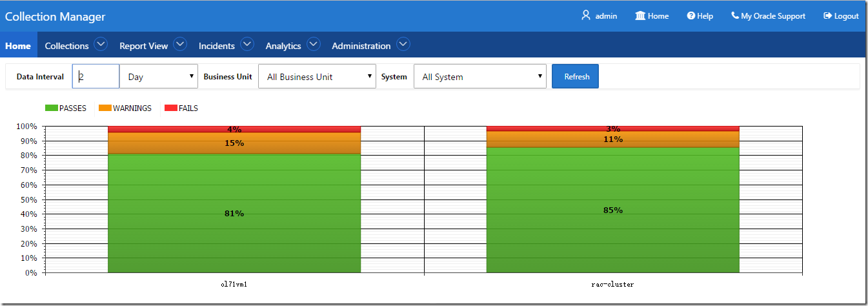Open the Administration menu chevron

coord(403,45)
